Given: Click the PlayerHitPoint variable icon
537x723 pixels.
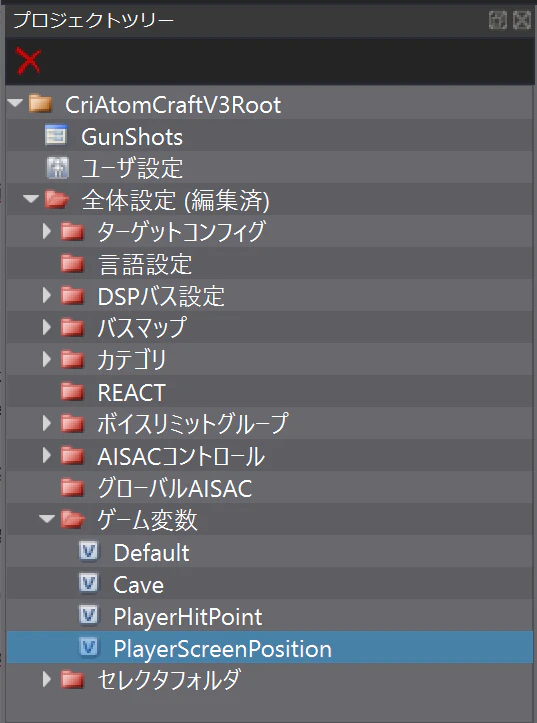Looking at the screenshot, I should point(89,616).
